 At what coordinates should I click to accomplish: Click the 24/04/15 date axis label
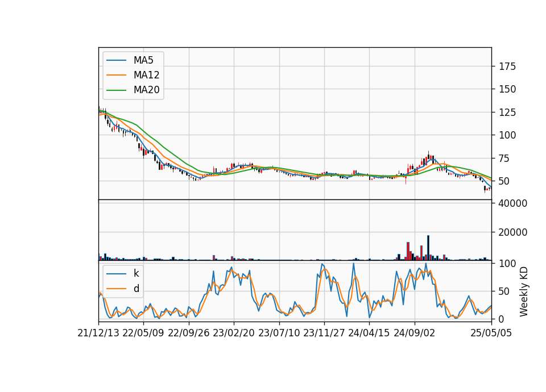coord(369,333)
